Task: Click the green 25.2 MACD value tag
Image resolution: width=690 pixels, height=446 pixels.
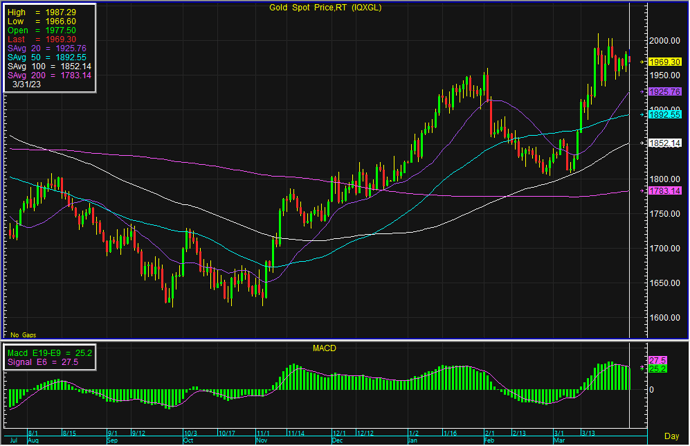Action: point(658,369)
